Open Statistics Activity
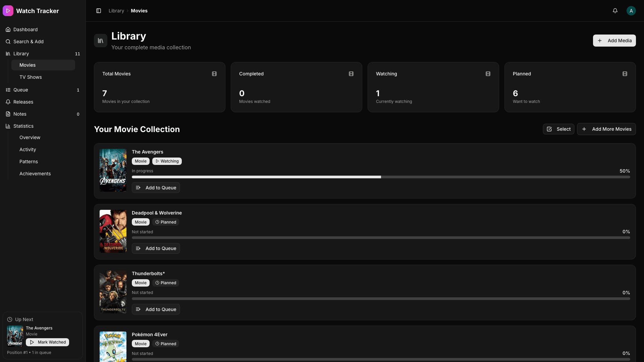Image resolution: width=644 pixels, height=362 pixels. point(43,149)
